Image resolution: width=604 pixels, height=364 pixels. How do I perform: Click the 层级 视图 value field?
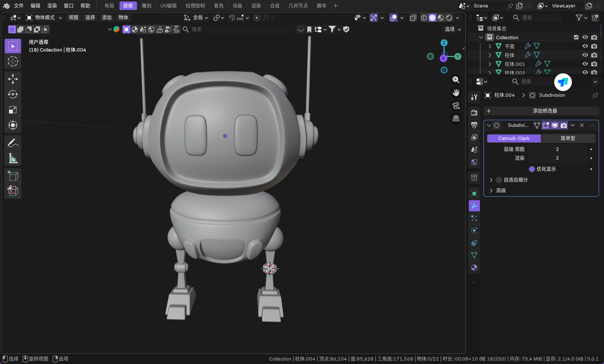point(557,149)
